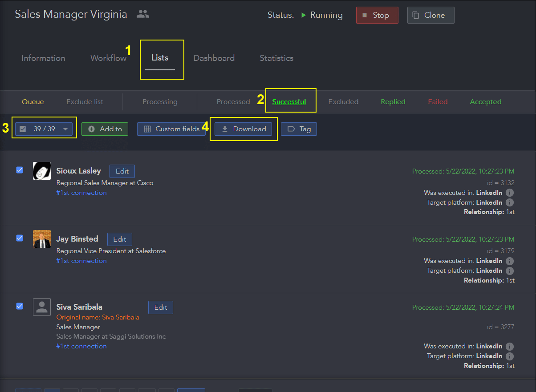Tag the selected profiles
This screenshot has width=536, height=392.
[x=299, y=129]
